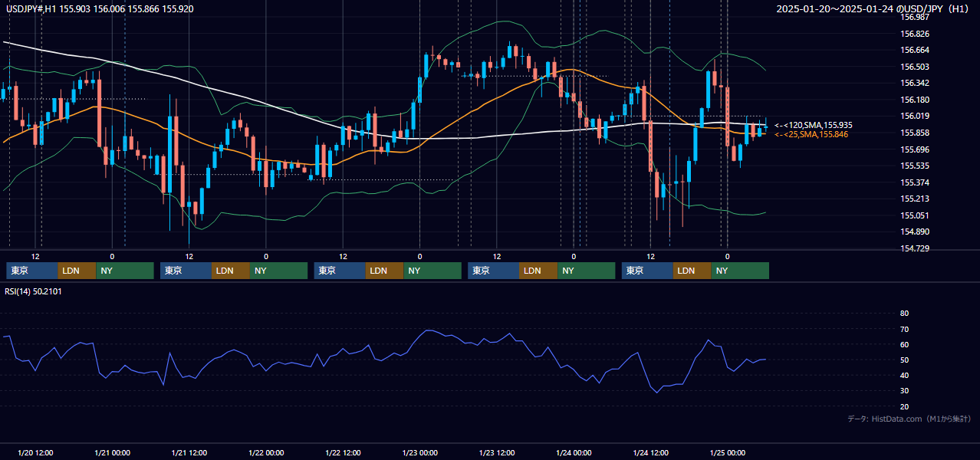Click the 156.019 price axis label
980x460 pixels.
915,116
